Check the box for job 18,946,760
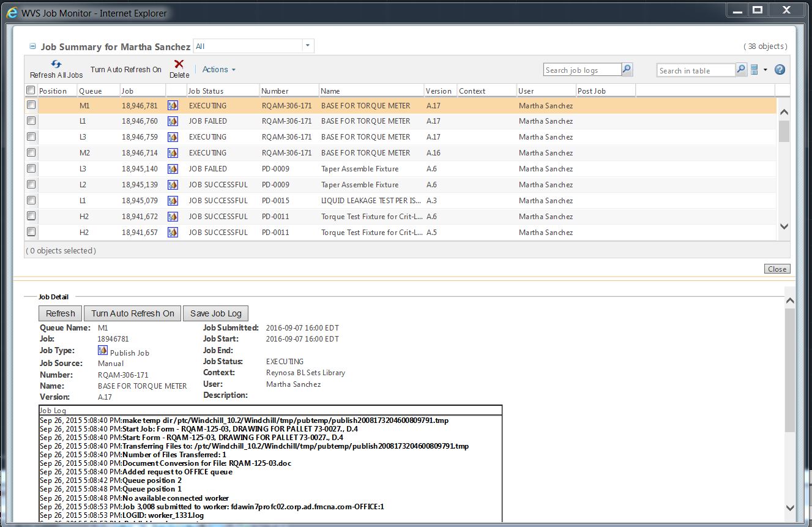This screenshot has width=812, height=527. tap(31, 121)
